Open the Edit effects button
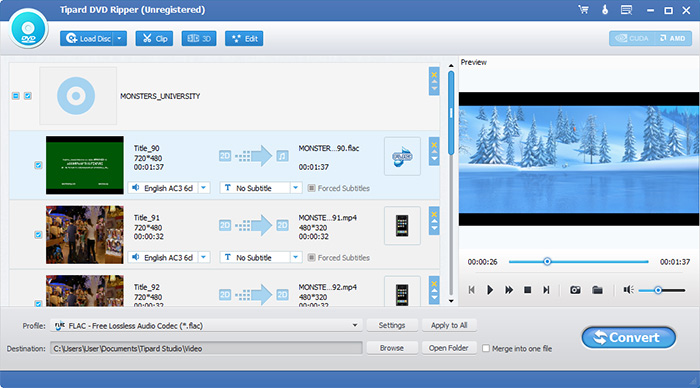Image resolution: width=700 pixels, height=388 pixels. [x=244, y=39]
